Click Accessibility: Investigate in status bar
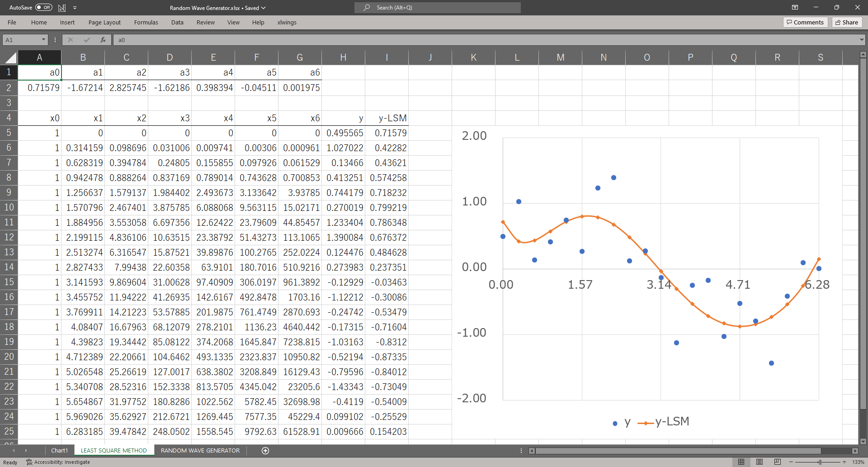 coord(58,462)
